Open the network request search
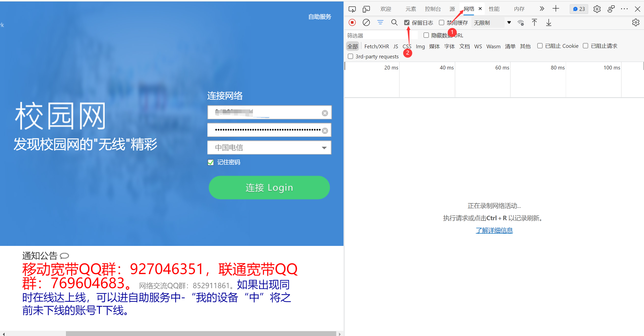Screen dimensions: 644x336 click(394, 22)
